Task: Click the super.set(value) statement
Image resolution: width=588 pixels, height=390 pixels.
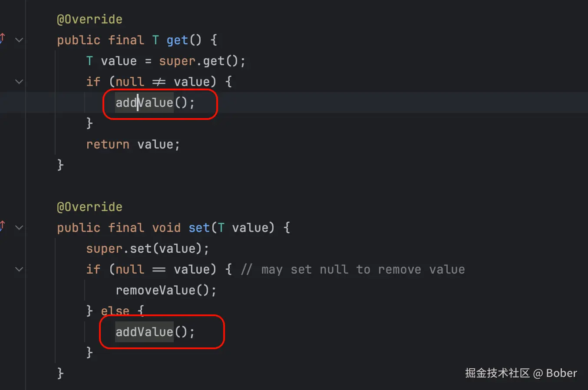Action: pyautogui.click(x=148, y=249)
